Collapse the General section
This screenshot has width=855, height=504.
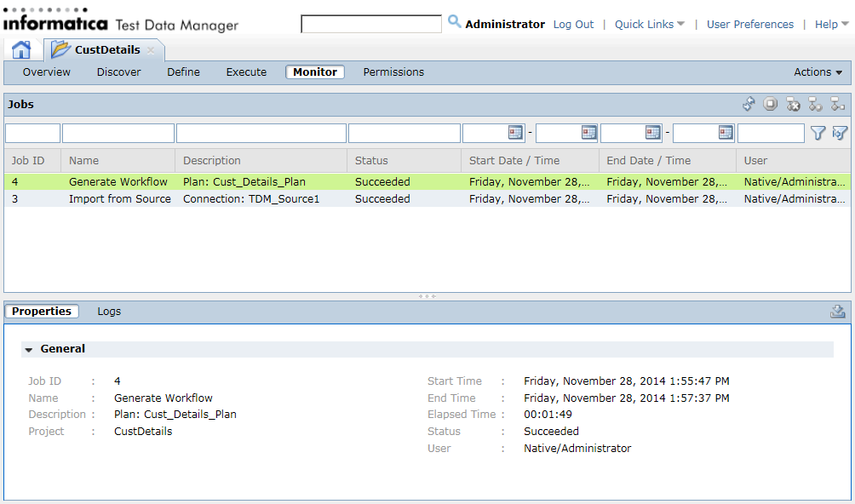pos(29,349)
